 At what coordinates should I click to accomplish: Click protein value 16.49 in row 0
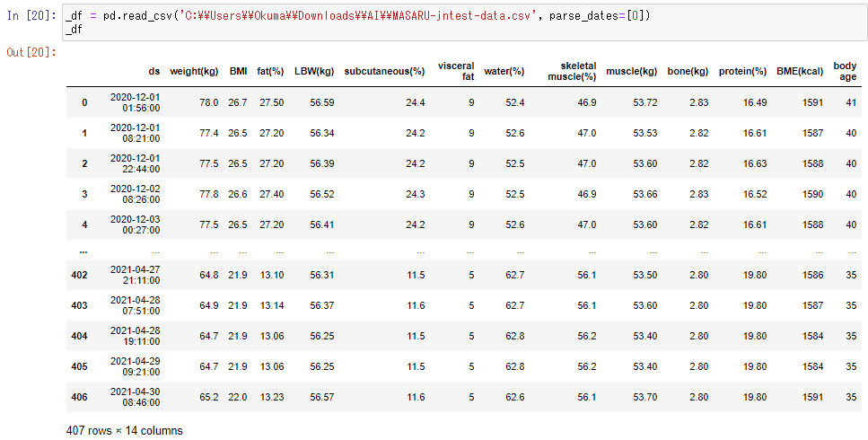755,102
